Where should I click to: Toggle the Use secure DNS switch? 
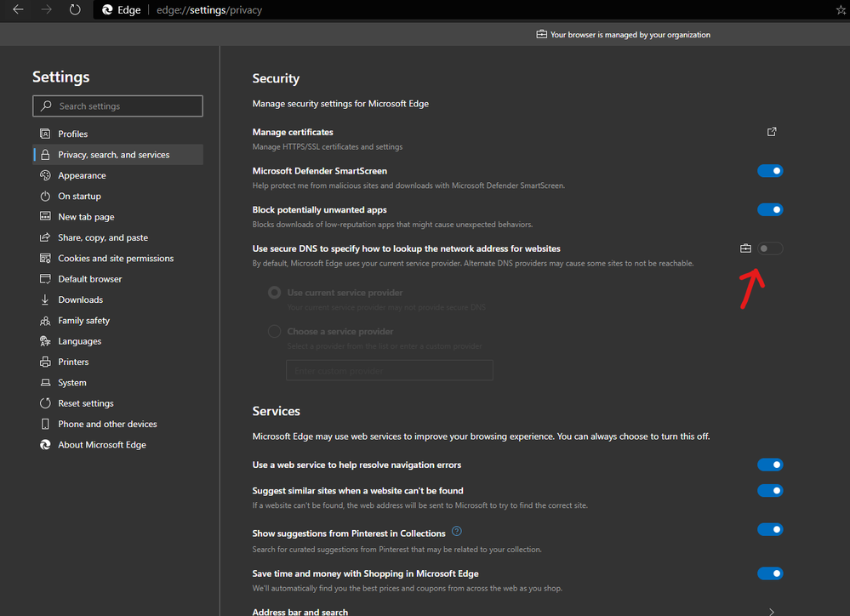click(770, 248)
